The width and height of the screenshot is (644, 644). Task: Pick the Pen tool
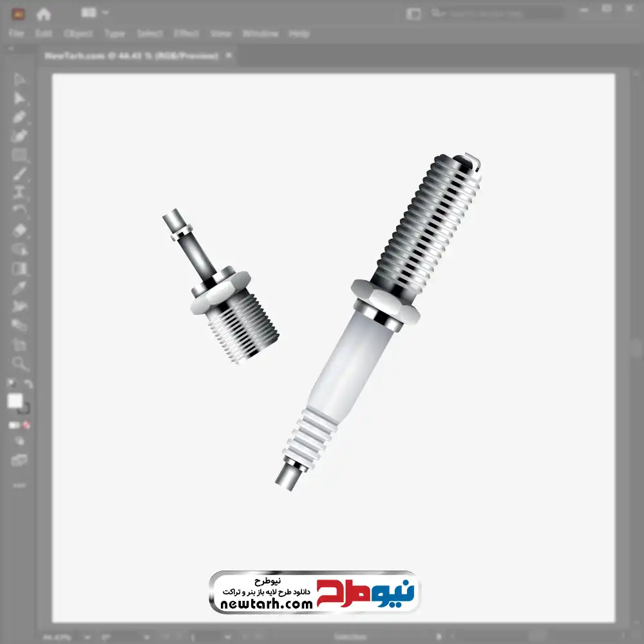pyautogui.click(x=19, y=117)
